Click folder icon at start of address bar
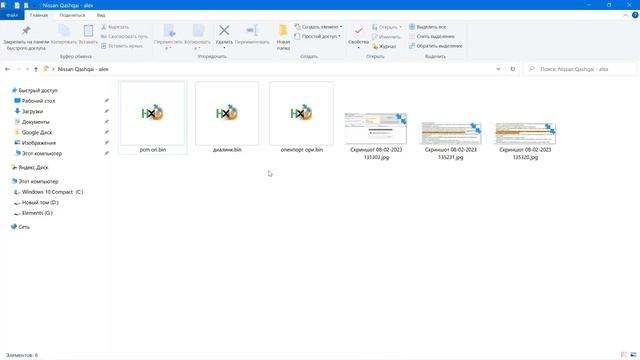Screen dimensions: 640x360 pos(46,69)
